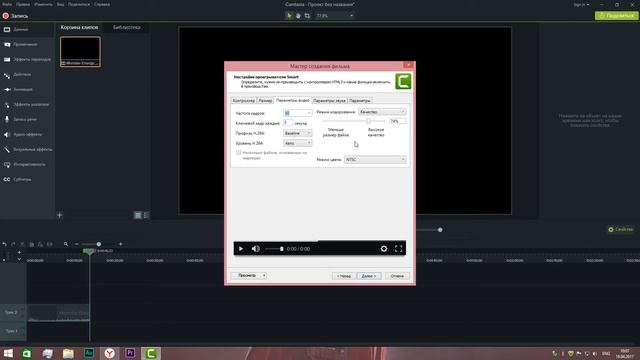Image resolution: width=640 pixels, height=360 pixels.
Task: Add a new track with the plus icon
Action: (x=19, y=252)
